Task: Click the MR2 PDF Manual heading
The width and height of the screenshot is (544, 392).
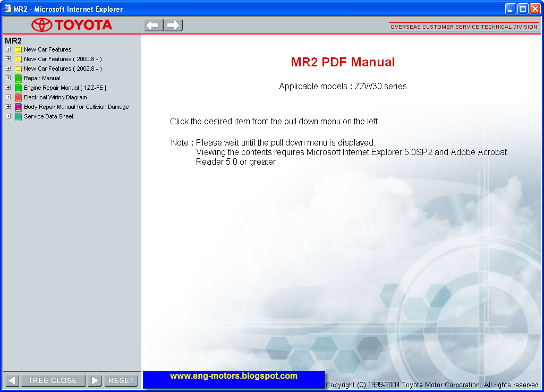Action: [x=343, y=62]
